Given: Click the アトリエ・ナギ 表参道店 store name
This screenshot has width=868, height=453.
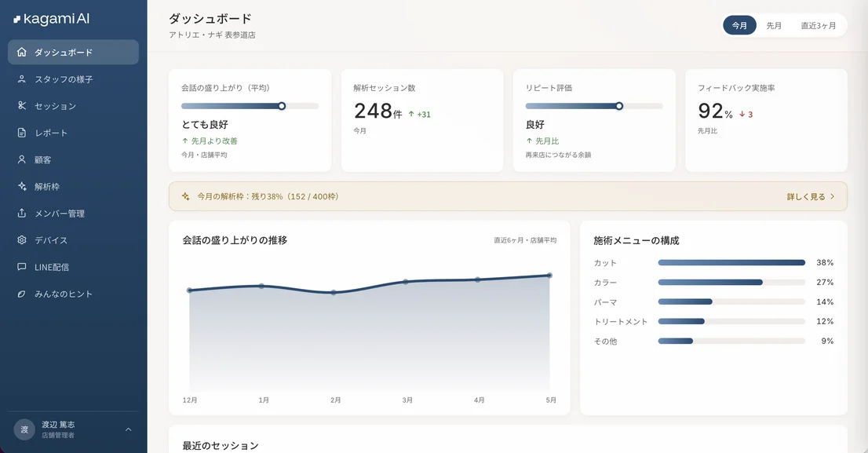Looking at the screenshot, I should (x=212, y=35).
